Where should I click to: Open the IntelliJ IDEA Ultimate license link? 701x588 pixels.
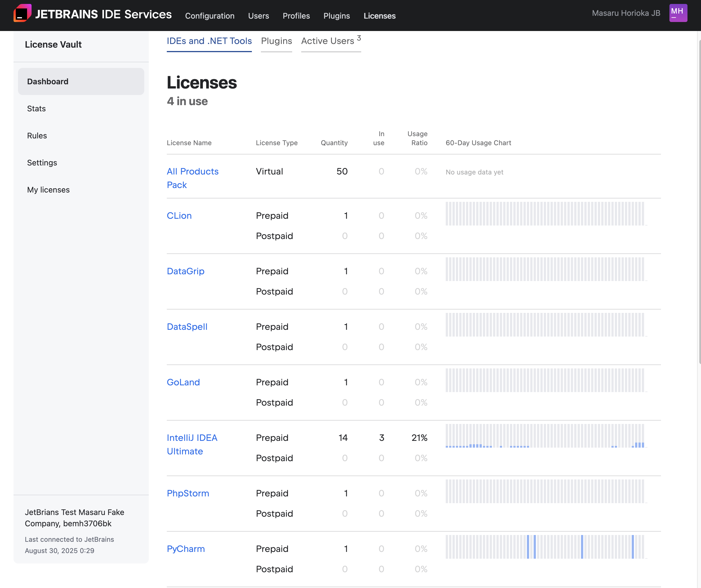click(x=192, y=445)
